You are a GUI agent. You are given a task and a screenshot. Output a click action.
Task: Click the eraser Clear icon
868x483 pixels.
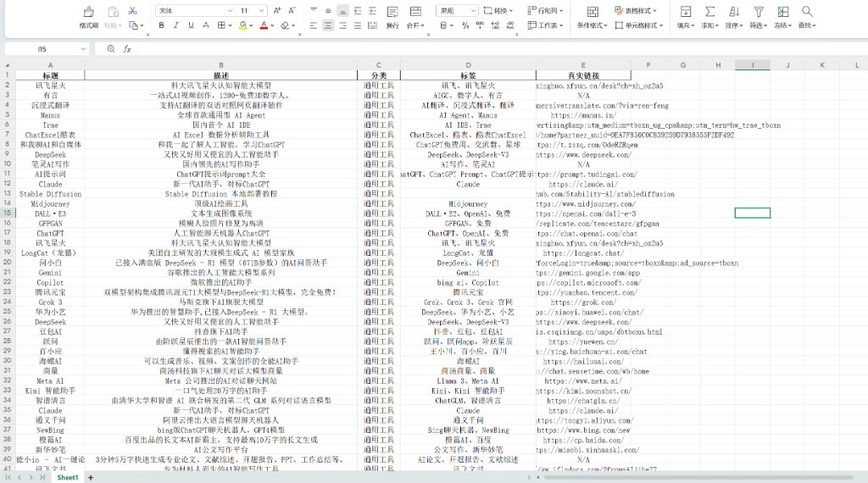(x=285, y=25)
